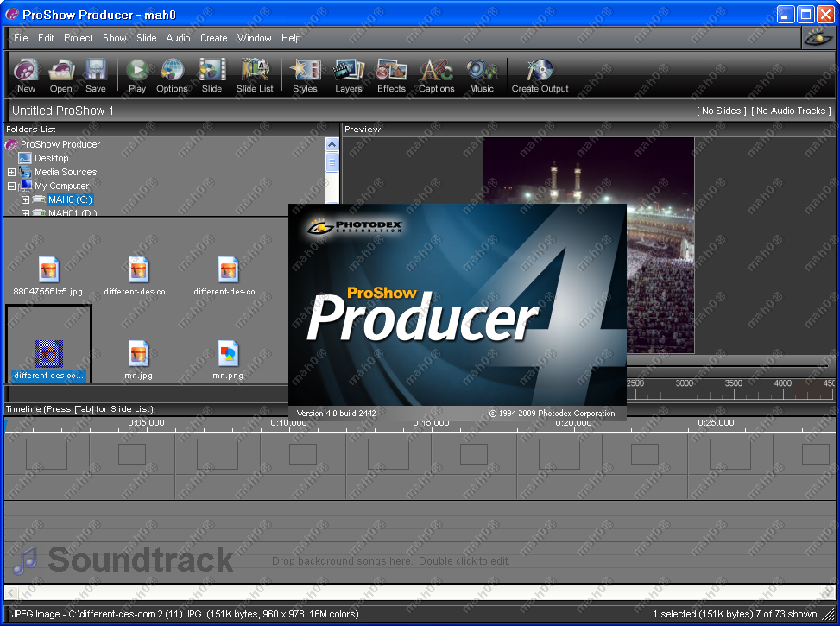
Task: Open the Music toolbar icon
Action: pos(482,75)
